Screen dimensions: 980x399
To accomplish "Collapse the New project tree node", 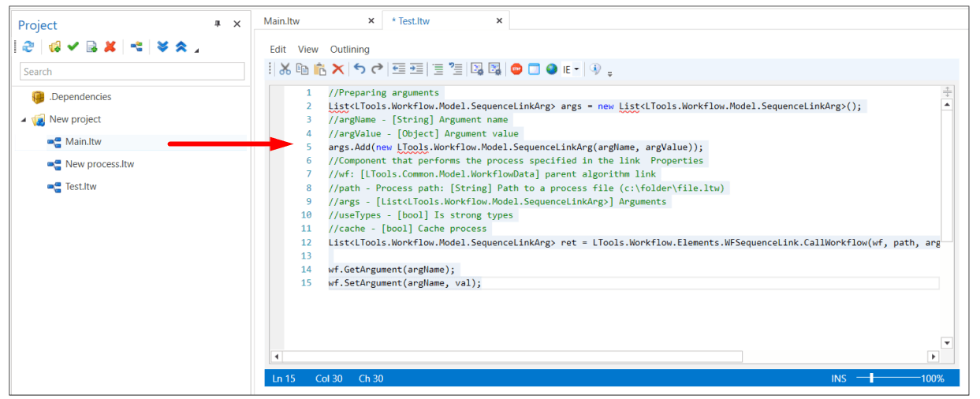I will pyautogui.click(x=24, y=120).
